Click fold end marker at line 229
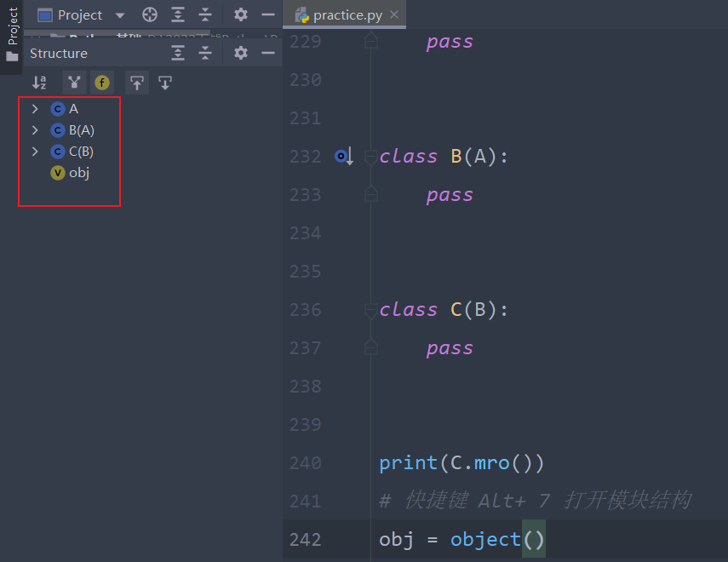Viewport: 728px width, 562px height. [x=370, y=41]
